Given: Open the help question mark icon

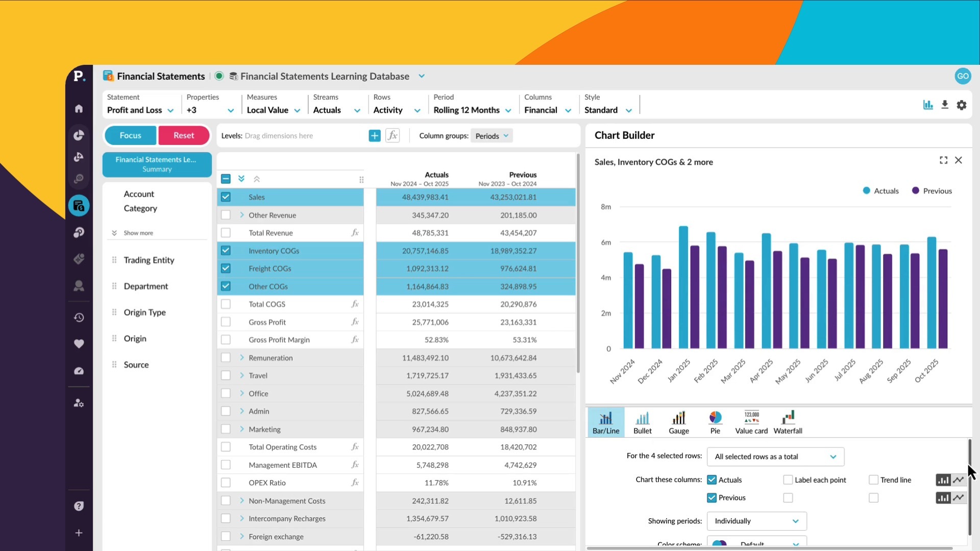Looking at the screenshot, I should 79,506.
